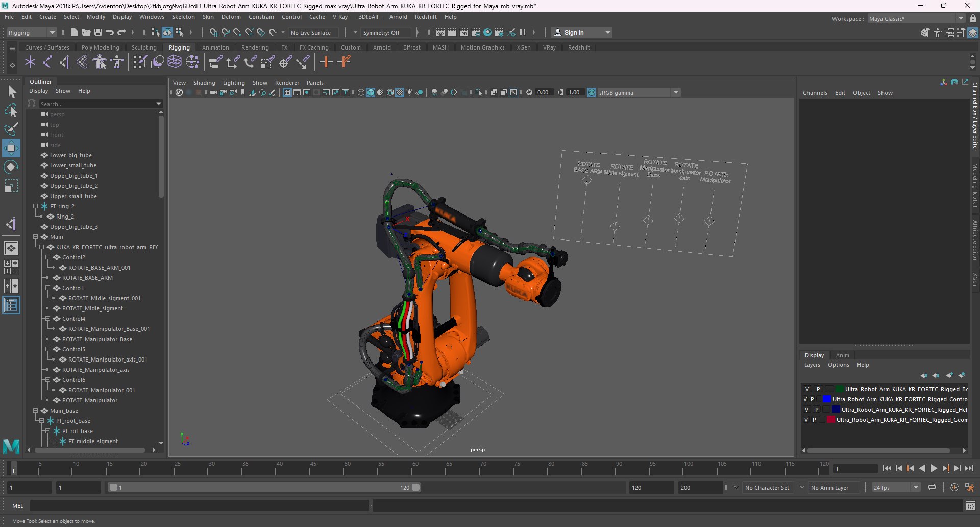
Task: Click the MEL command line input
Action: [199, 506]
